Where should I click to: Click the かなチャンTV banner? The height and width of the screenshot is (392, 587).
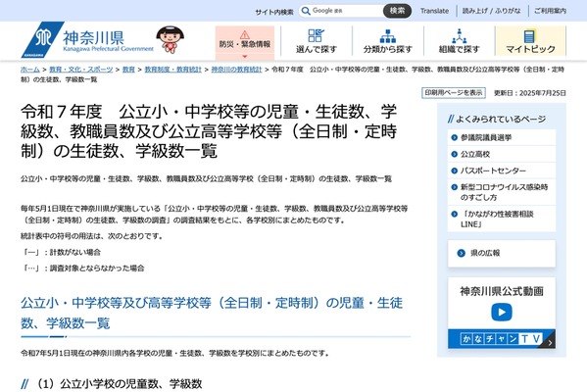tap(502, 339)
